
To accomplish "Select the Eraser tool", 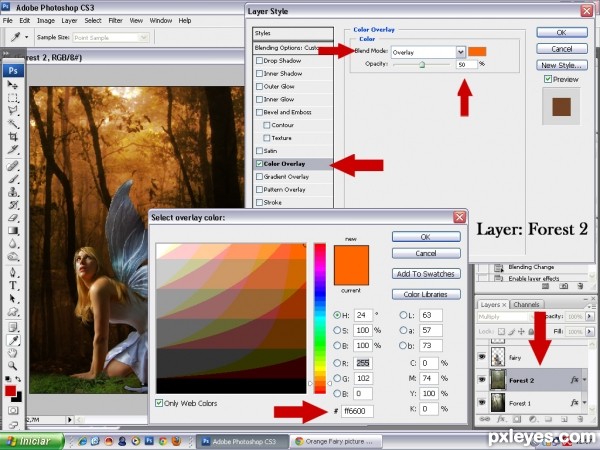I will point(13,218).
